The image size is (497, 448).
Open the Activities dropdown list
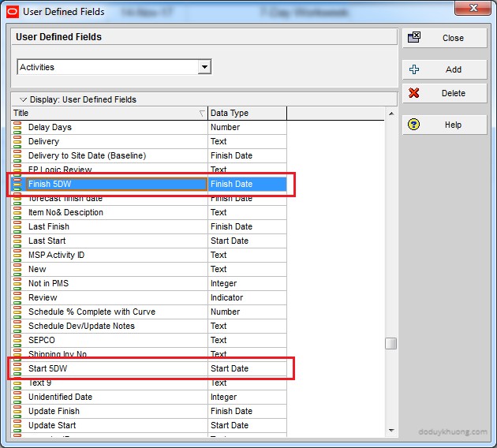(204, 67)
